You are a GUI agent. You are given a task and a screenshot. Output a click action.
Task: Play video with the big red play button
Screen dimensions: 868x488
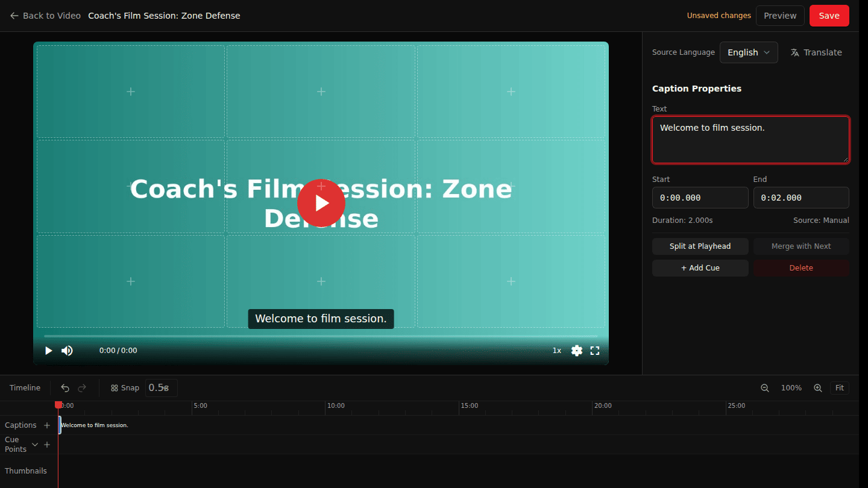(321, 203)
